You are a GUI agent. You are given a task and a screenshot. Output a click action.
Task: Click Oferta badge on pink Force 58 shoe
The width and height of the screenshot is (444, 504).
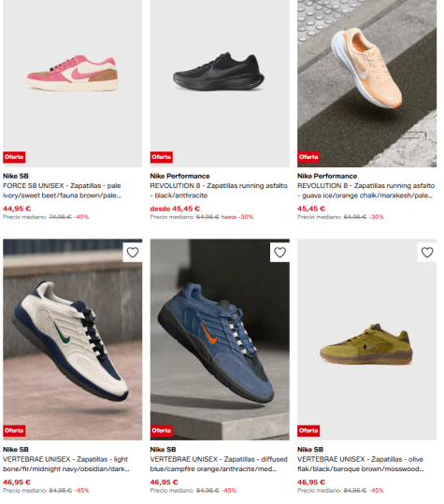point(14,157)
